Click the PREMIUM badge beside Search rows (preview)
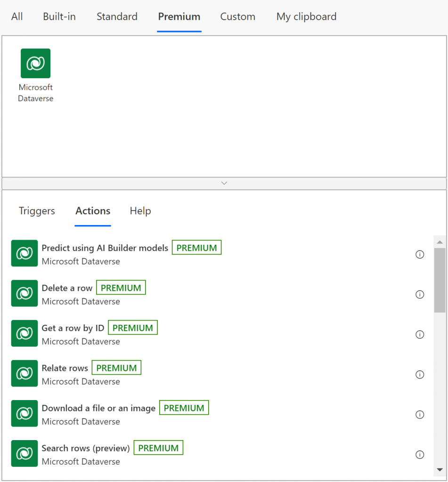The height and width of the screenshot is (482, 448). [158, 448]
